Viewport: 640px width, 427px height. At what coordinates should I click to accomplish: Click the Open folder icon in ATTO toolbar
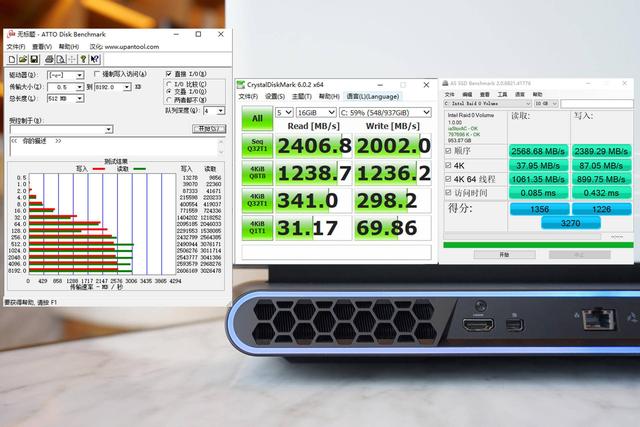coord(23,60)
